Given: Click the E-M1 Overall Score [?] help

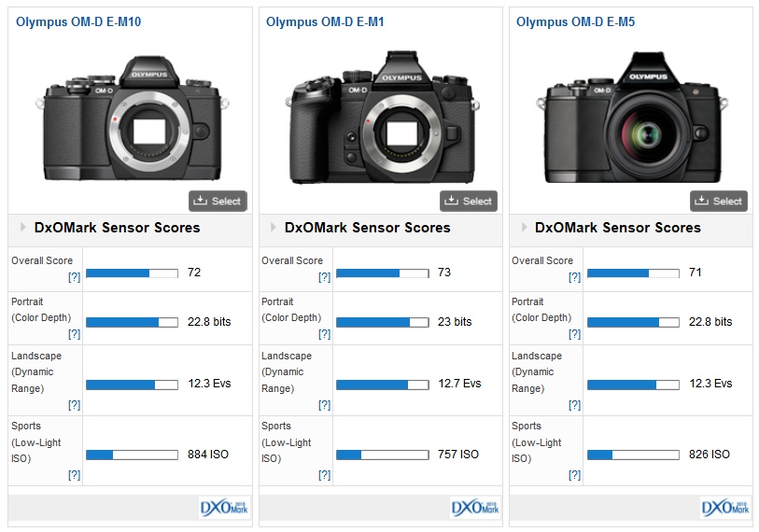Looking at the screenshot, I should point(324,277).
